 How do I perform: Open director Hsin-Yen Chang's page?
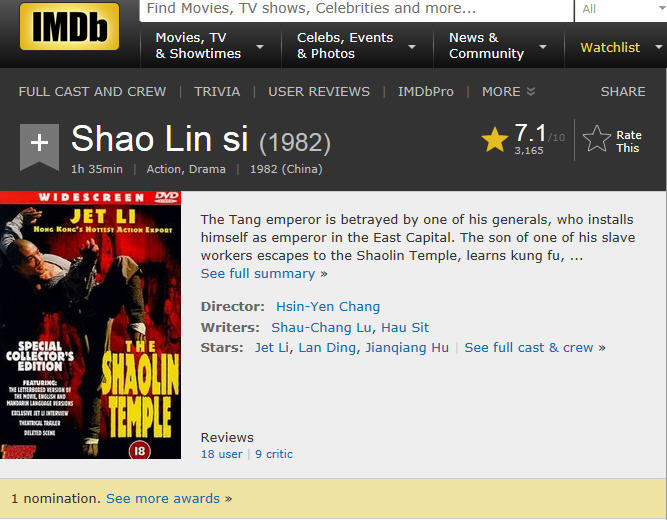tap(328, 306)
